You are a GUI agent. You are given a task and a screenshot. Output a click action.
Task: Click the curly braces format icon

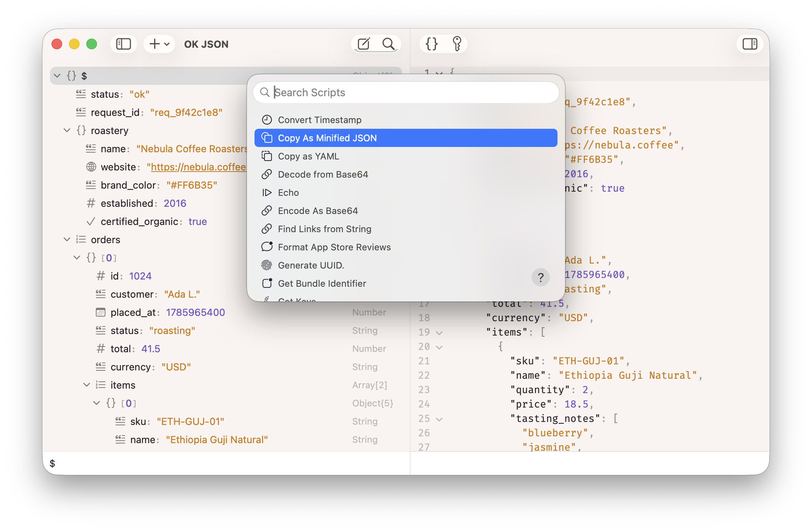431,44
